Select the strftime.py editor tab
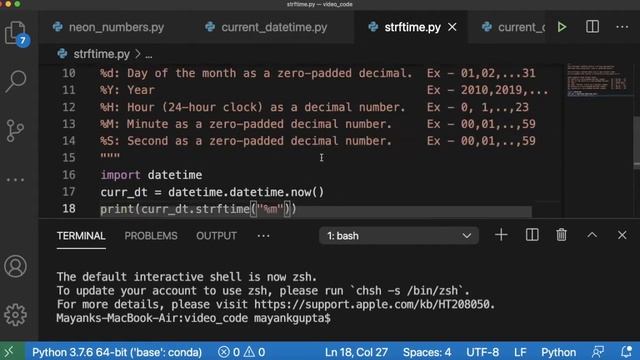 (411, 27)
